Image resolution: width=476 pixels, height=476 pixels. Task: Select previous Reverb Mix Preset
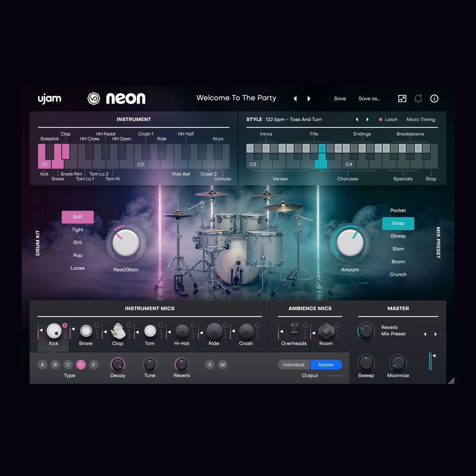(x=425, y=334)
